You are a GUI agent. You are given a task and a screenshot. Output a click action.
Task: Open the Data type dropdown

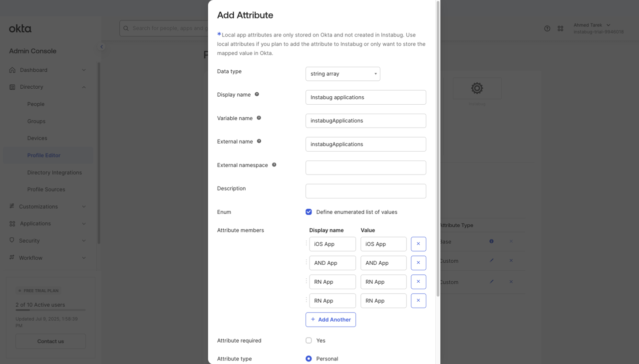(x=342, y=74)
